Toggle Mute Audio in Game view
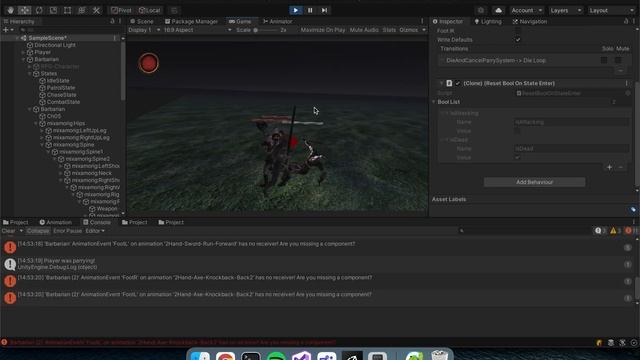The width and height of the screenshot is (640, 360). point(364,30)
